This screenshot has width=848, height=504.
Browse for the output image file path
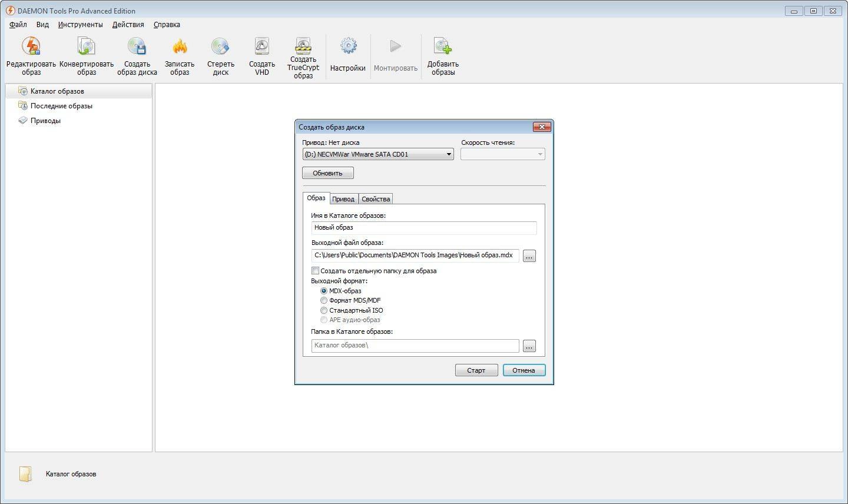[x=529, y=256]
